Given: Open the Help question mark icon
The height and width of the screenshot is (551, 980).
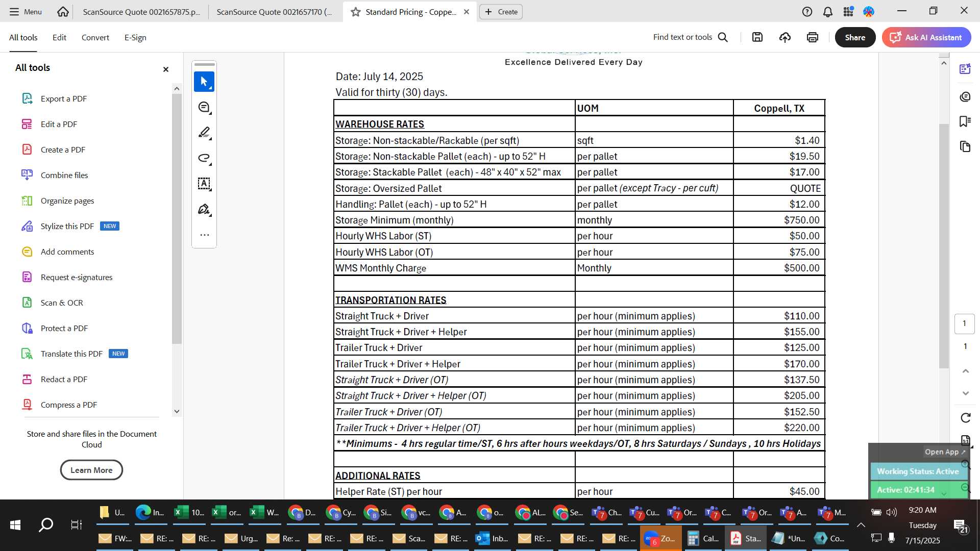Looking at the screenshot, I should [807, 12].
